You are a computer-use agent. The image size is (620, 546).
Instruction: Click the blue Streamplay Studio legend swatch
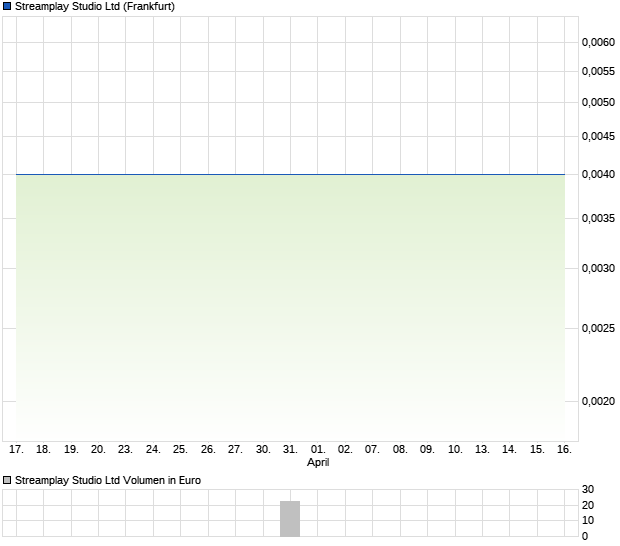point(7,6)
